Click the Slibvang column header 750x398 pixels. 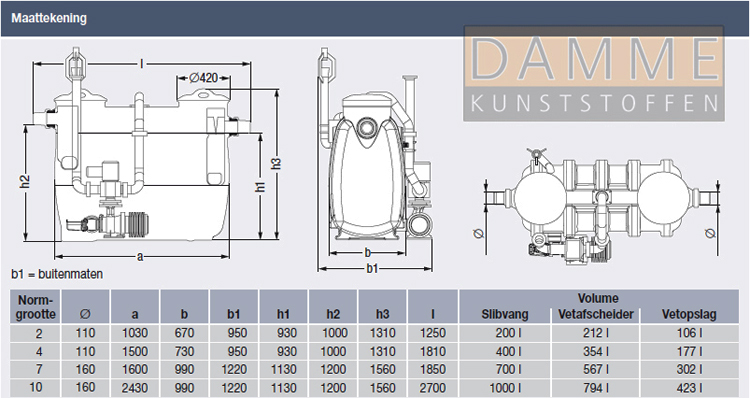(x=505, y=314)
